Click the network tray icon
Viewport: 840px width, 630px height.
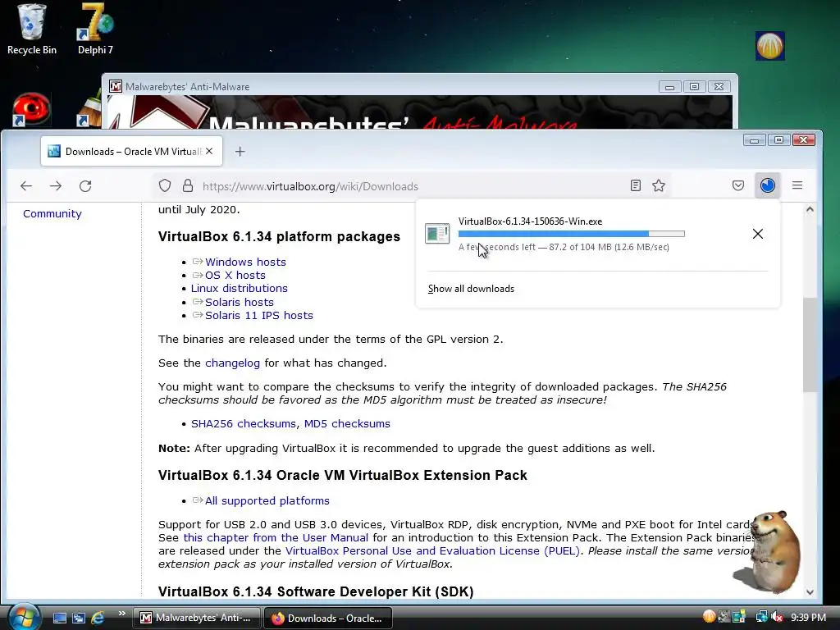761,617
